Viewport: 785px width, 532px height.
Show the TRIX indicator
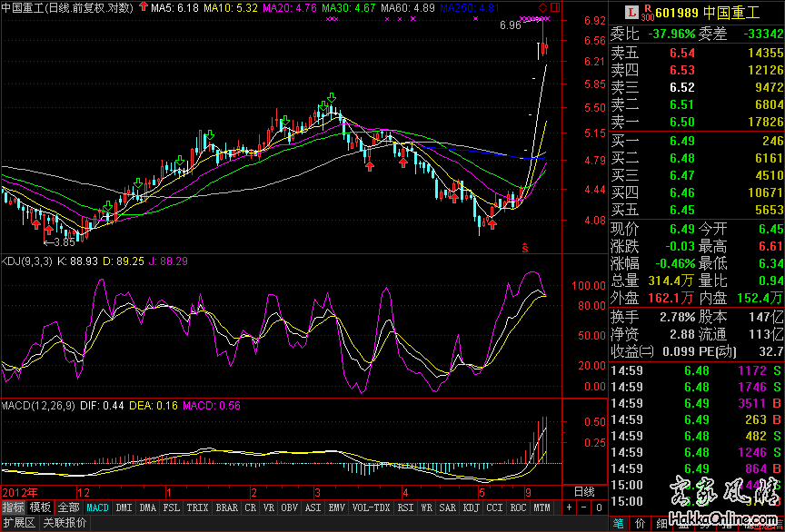click(x=197, y=507)
